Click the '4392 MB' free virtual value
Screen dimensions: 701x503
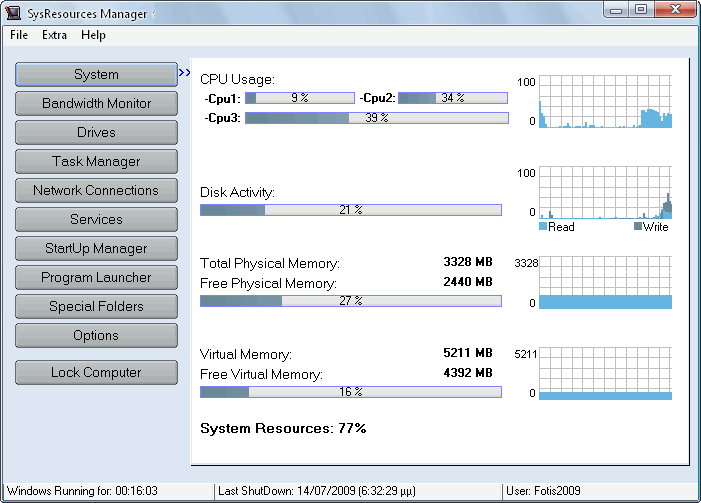(x=468, y=373)
